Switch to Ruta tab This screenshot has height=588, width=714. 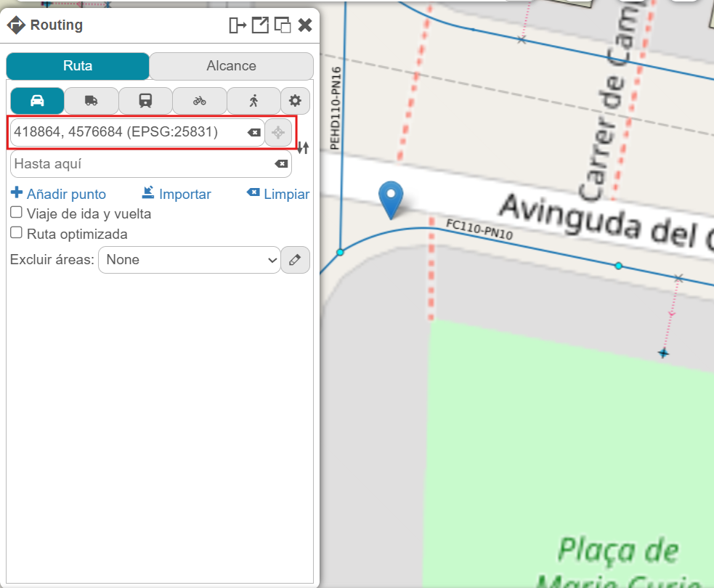78,66
